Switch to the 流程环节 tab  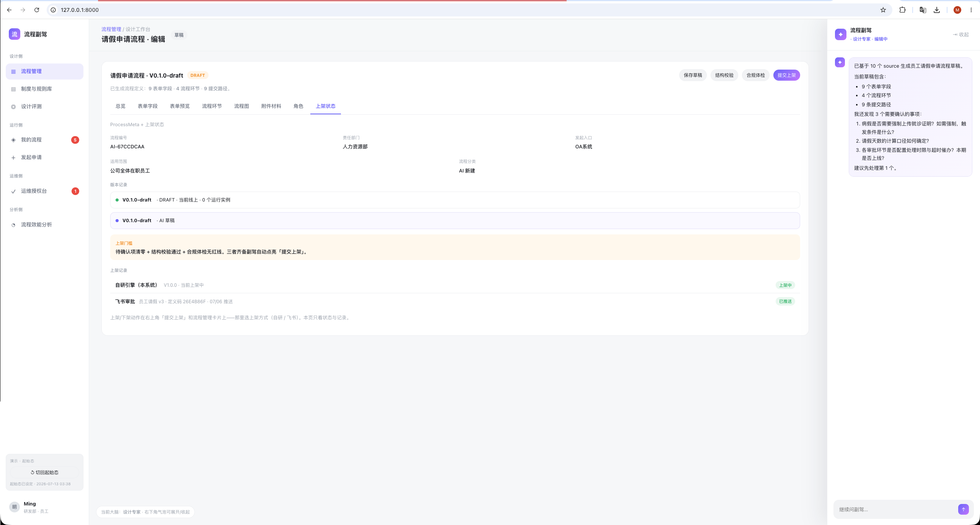(x=212, y=106)
